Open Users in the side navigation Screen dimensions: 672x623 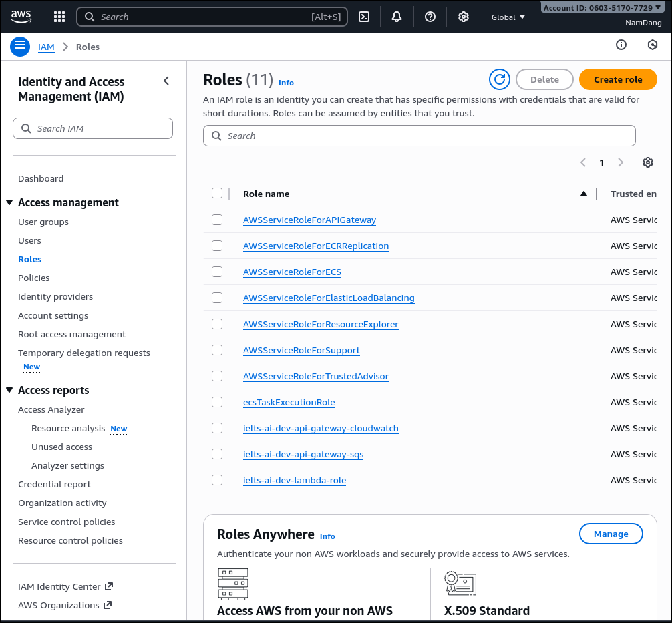tap(29, 240)
